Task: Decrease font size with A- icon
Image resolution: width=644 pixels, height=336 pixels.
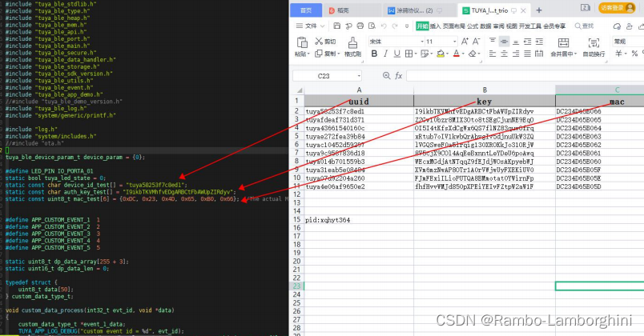Action: coord(476,41)
